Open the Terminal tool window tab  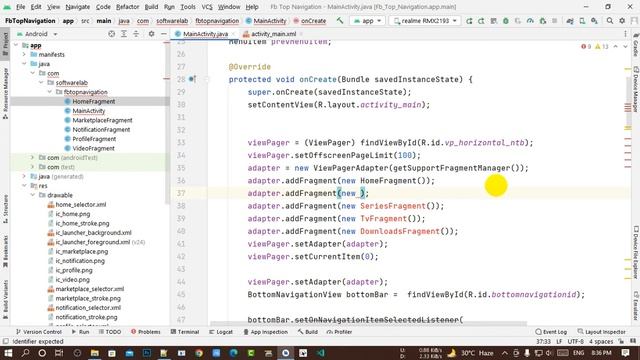(x=185, y=332)
